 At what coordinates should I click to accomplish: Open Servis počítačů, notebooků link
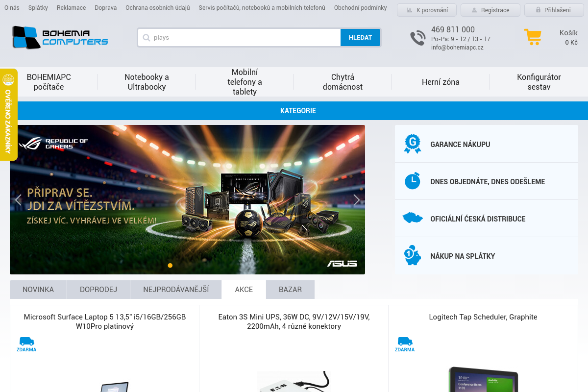(262, 8)
